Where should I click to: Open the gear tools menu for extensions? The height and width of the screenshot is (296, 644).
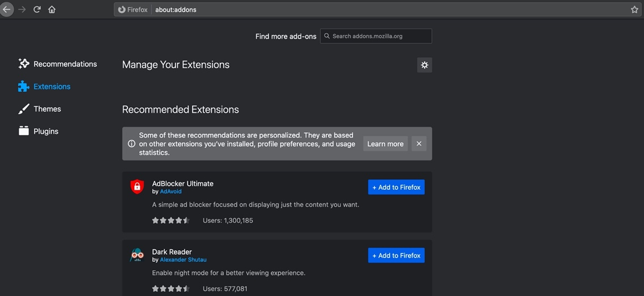pos(424,65)
